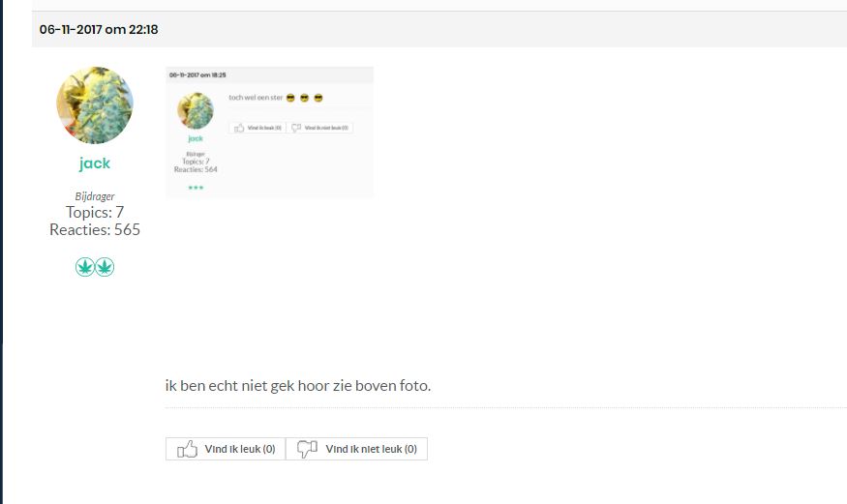The height and width of the screenshot is (504, 847).
Task: Click the first cannabis leaf rank badge
Action: (85, 267)
